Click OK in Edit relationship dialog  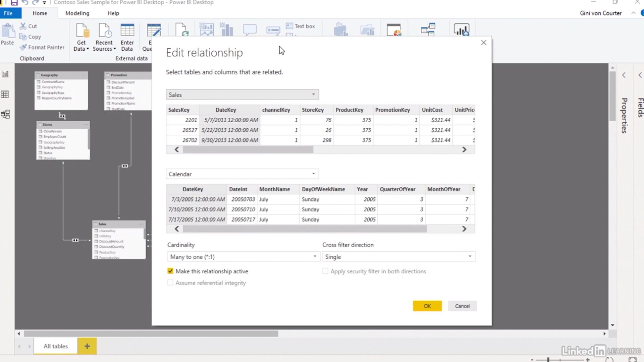pos(427,306)
